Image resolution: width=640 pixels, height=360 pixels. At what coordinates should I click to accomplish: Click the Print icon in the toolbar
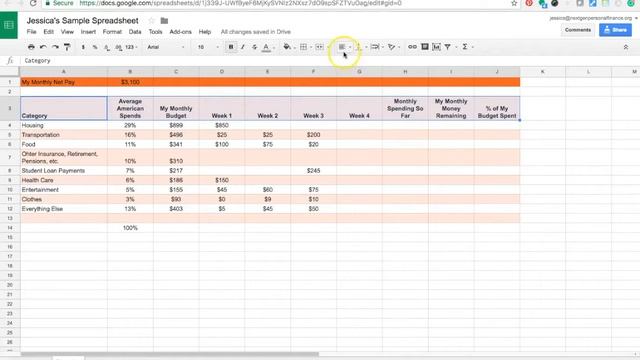[x=31, y=47]
